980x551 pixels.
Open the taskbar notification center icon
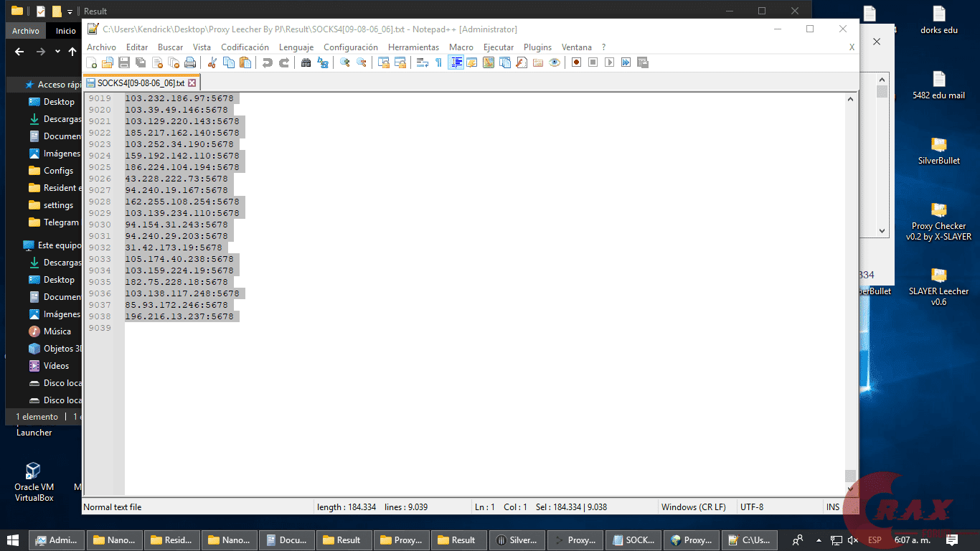pos(952,540)
